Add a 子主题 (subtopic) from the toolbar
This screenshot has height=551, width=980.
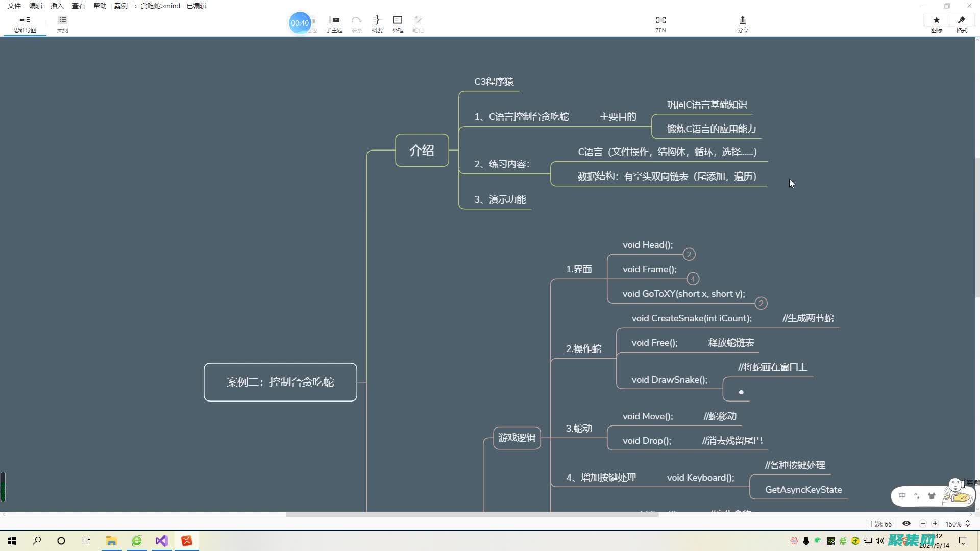[334, 23]
